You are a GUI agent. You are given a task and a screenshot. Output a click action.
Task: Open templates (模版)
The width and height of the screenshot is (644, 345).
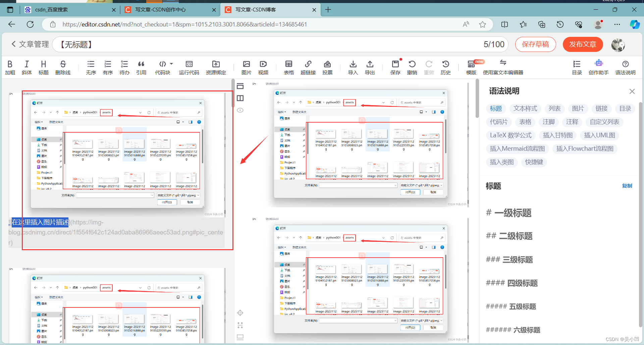tap(471, 67)
